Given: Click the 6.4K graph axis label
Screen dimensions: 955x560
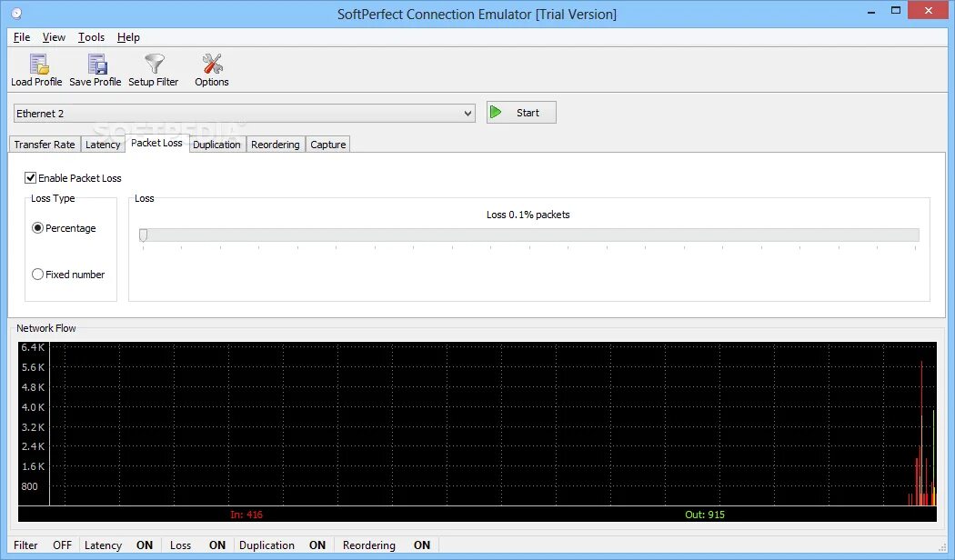Looking at the screenshot, I should click(x=33, y=347).
